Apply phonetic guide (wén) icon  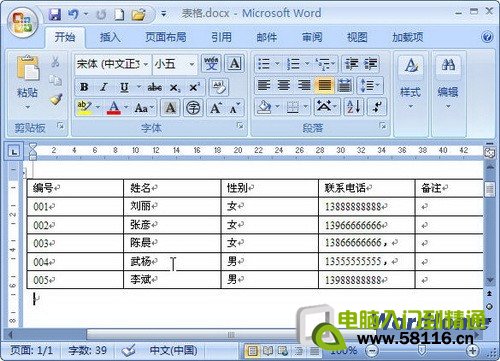click(211, 64)
